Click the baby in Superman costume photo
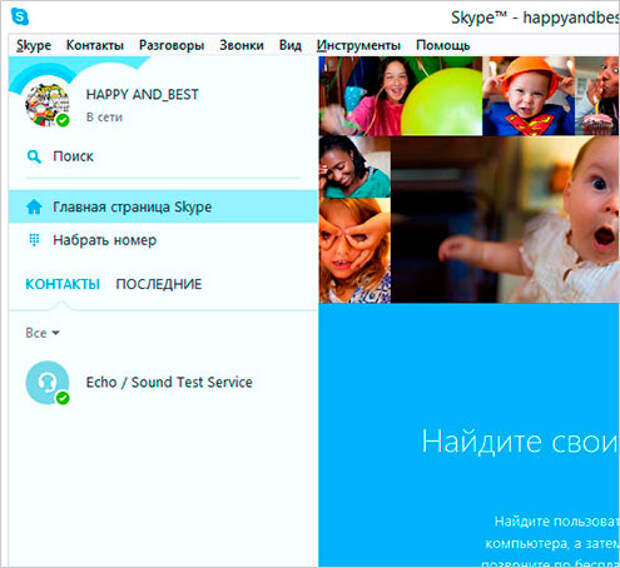This screenshot has height=568, width=620. [x=528, y=96]
